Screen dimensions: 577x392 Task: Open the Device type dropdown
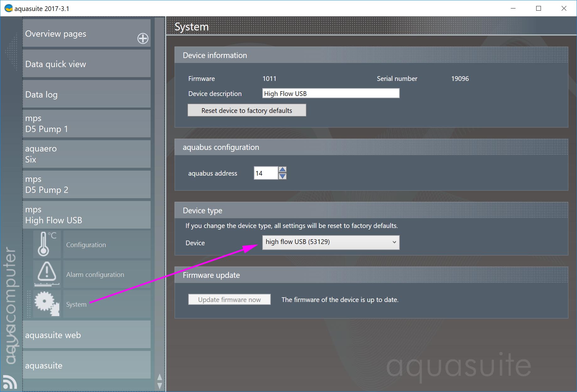click(331, 242)
